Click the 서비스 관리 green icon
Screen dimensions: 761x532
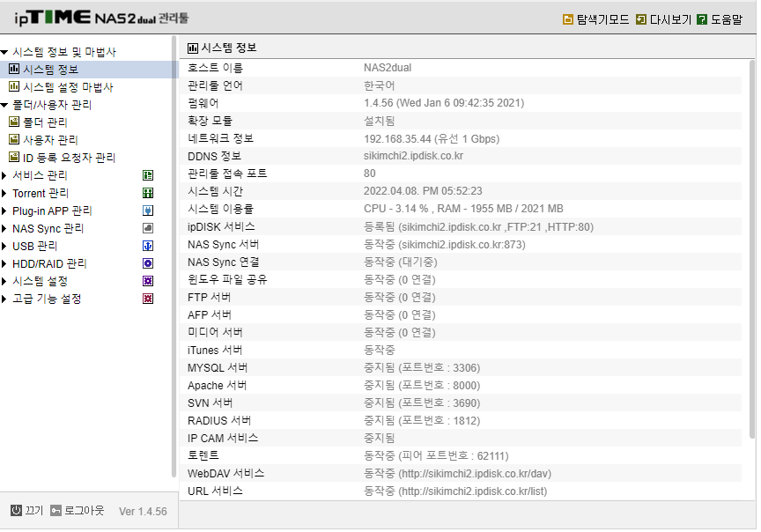148,175
